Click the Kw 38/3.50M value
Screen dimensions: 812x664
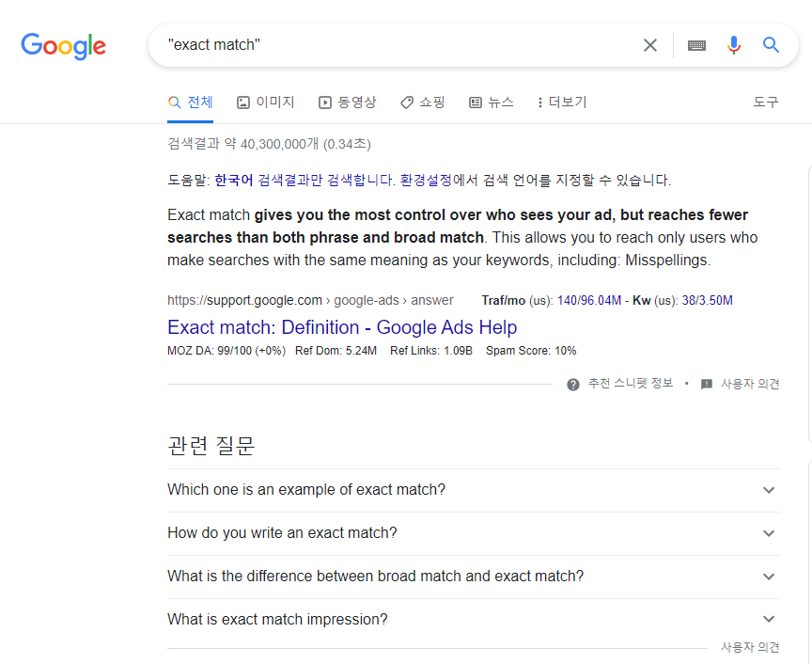tap(707, 301)
